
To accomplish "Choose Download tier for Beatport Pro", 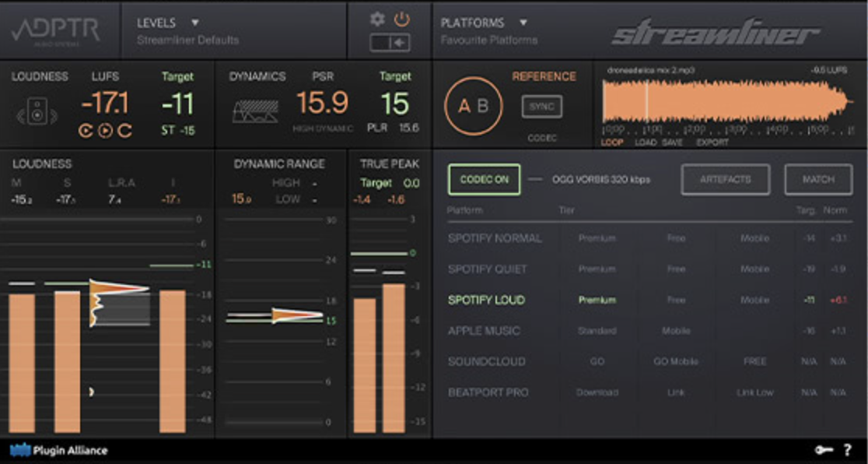I will click(597, 392).
